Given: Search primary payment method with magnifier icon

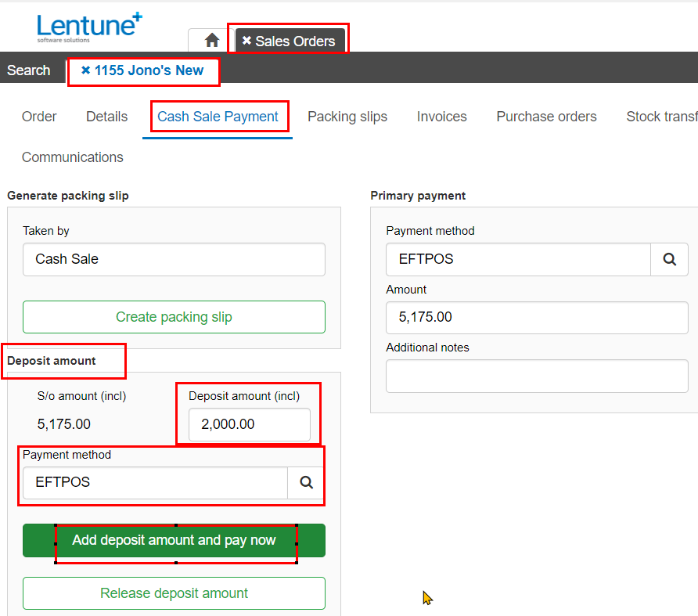Looking at the screenshot, I should (x=669, y=259).
